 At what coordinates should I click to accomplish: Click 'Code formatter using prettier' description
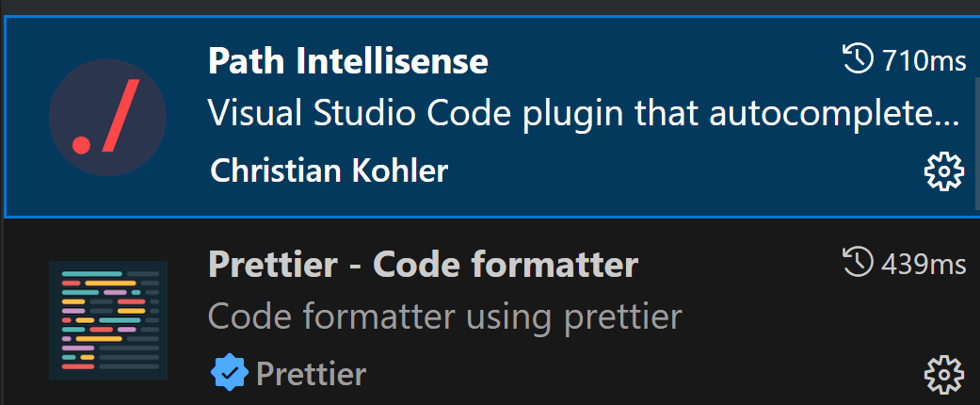(x=445, y=317)
